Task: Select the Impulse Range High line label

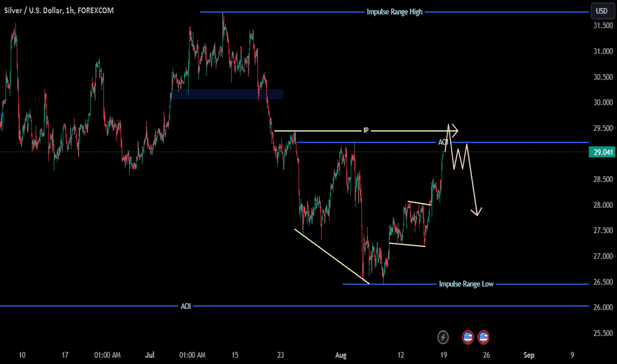Action: 395,12
